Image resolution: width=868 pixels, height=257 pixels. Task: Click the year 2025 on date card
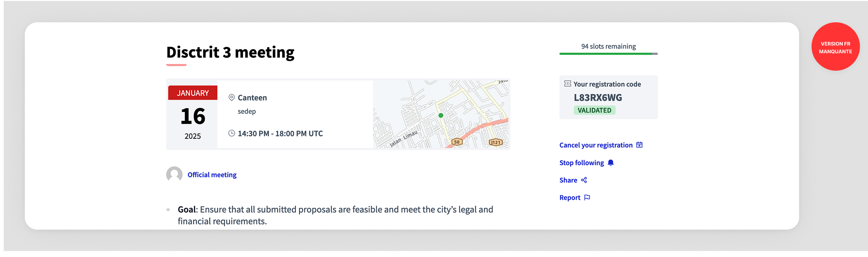click(x=193, y=136)
